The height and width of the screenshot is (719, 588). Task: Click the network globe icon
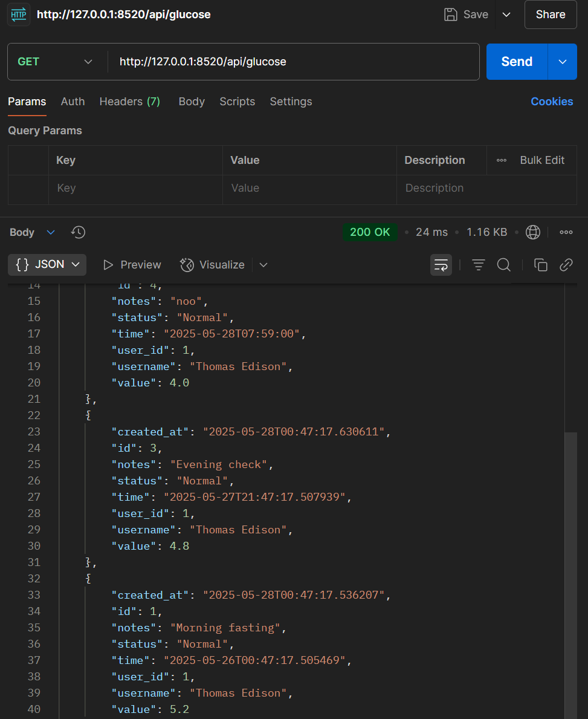[532, 232]
